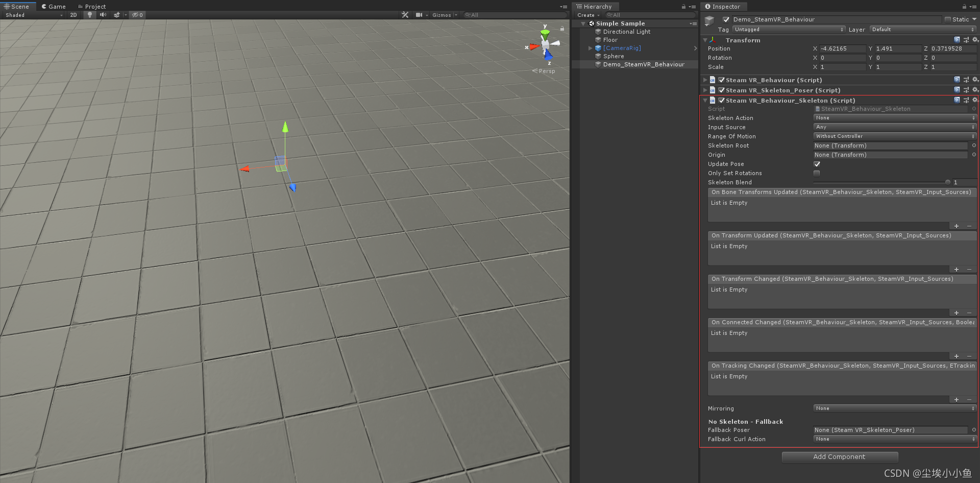Screen dimensions: 980x483
Task: Select the Hierarchy tab
Action: [x=594, y=7]
